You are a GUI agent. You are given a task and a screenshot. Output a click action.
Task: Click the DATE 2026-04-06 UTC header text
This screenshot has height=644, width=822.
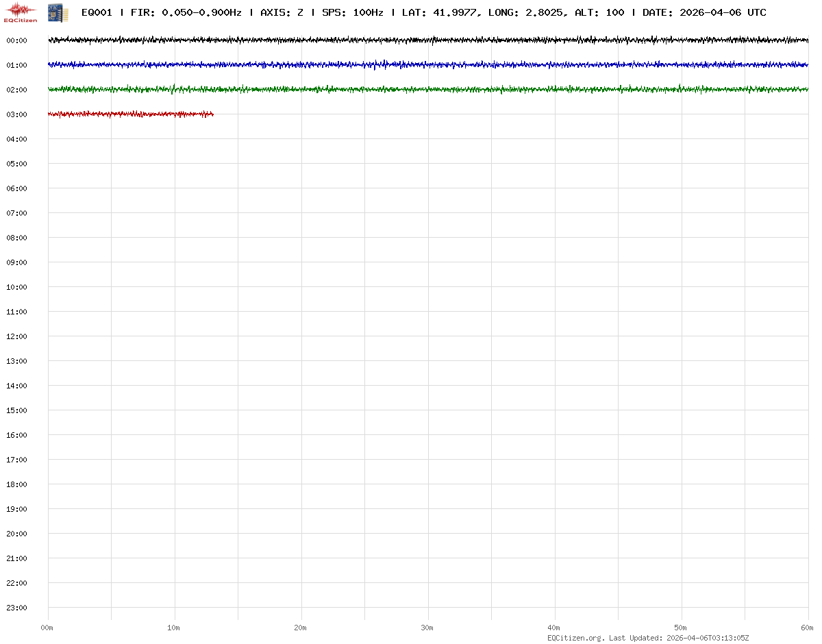(704, 12)
